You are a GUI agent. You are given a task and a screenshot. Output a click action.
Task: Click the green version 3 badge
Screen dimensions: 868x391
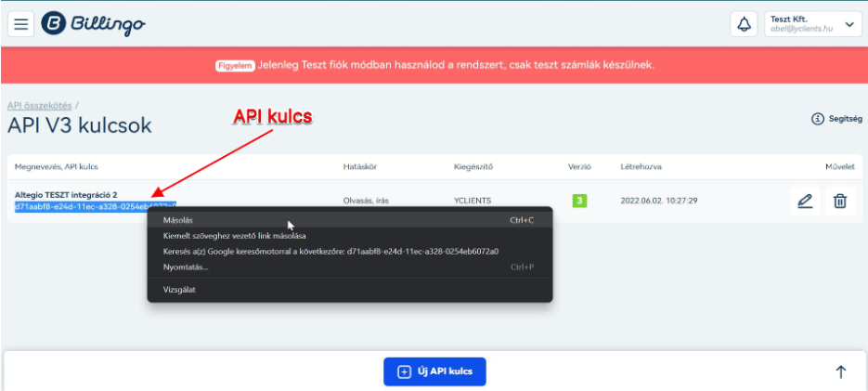[x=579, y=201]
